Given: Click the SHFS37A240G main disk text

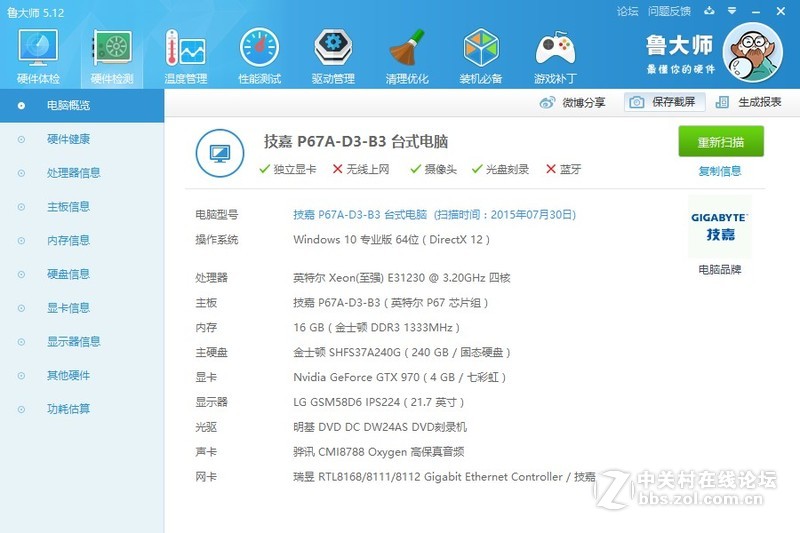Looking at the screenshot, I should [x=402, y=352].
